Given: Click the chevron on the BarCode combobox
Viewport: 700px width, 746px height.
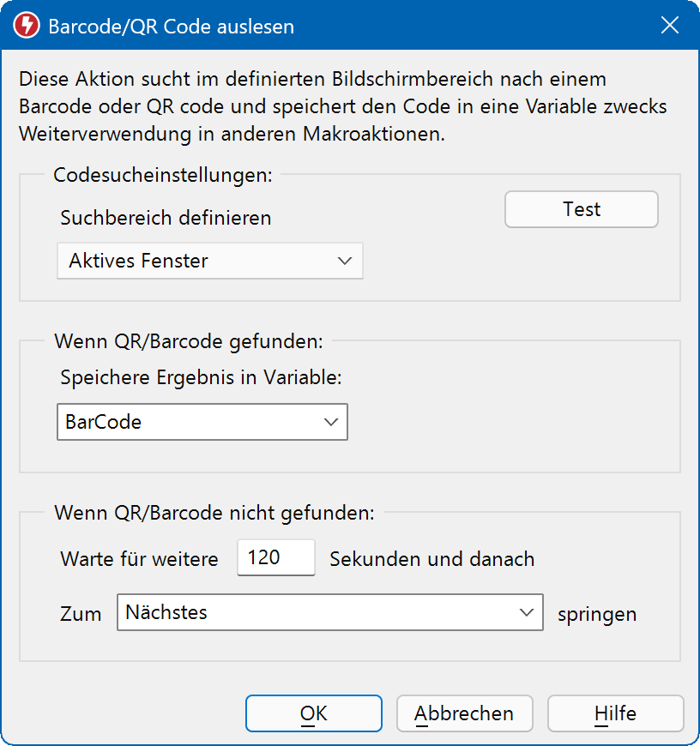Looking at the screenshot, I should click(331, 422).
